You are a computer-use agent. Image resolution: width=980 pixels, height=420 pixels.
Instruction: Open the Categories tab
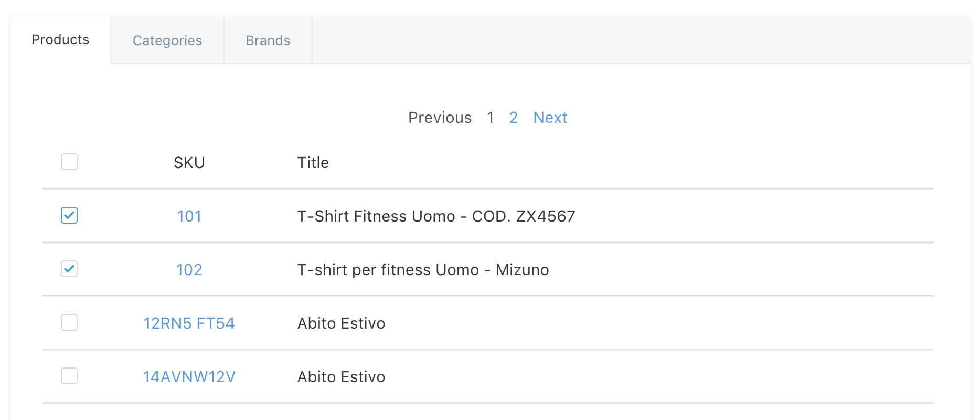point(167,40)
